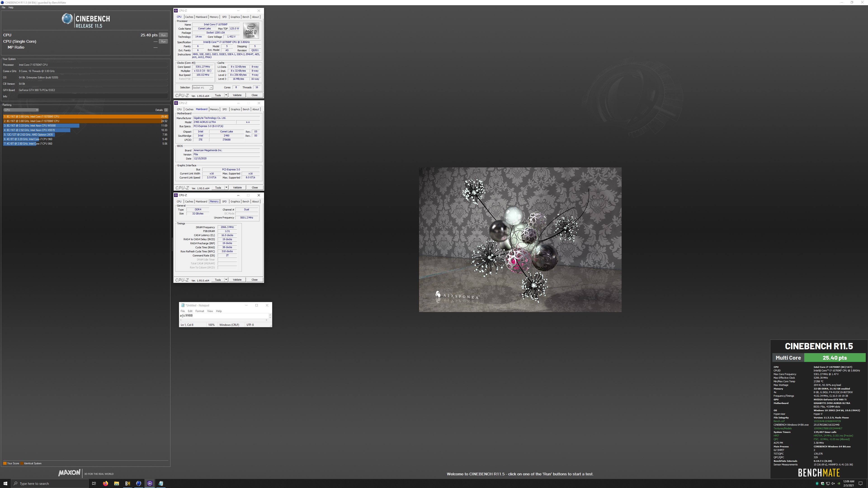Screen dimensions: 868x488
Task: Click the Notepad text area containing ajc9988
Action: click(224, 316)
